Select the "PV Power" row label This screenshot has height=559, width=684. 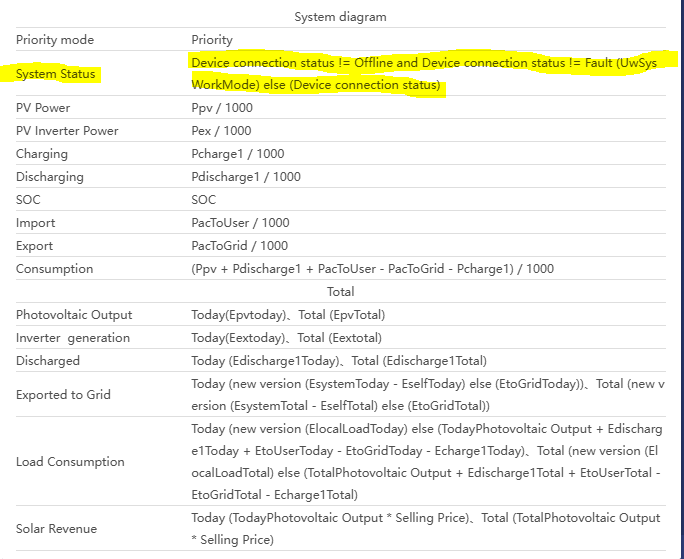click(43, 108)
